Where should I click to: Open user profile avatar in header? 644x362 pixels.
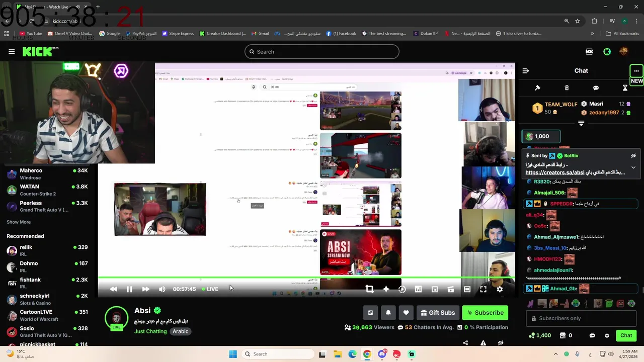point(624,51)
